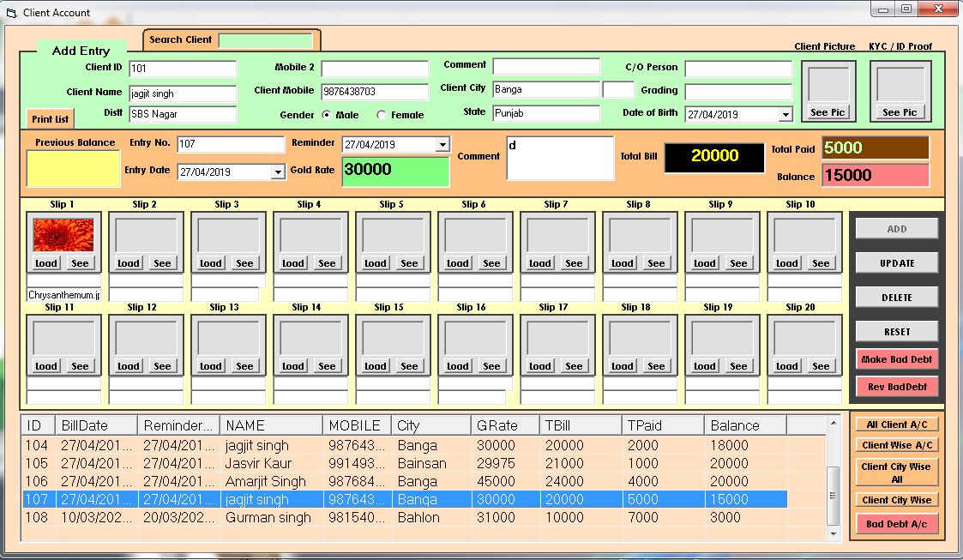This screenshot has height=560, width=963.
Task: Open the Bad Debt A/c report
Action: (x=896, y=524)
